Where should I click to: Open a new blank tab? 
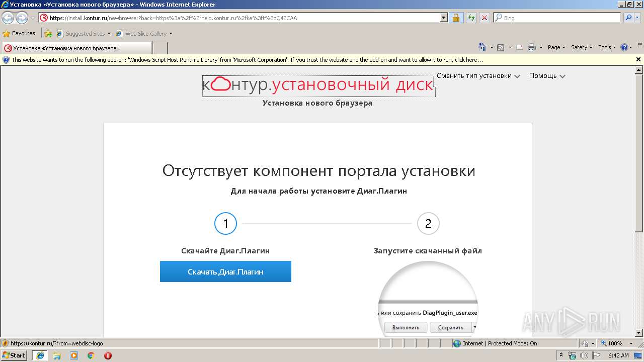[160, 48]
